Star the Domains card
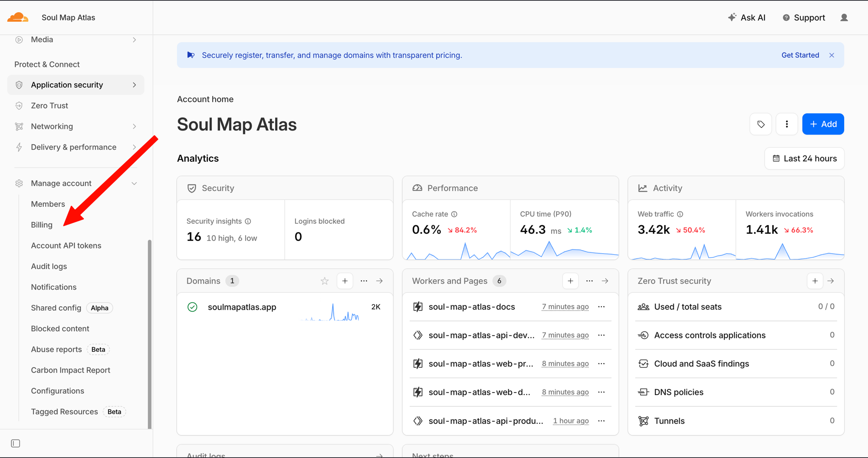Screen dimensions: 868x458 pos(325,281)
